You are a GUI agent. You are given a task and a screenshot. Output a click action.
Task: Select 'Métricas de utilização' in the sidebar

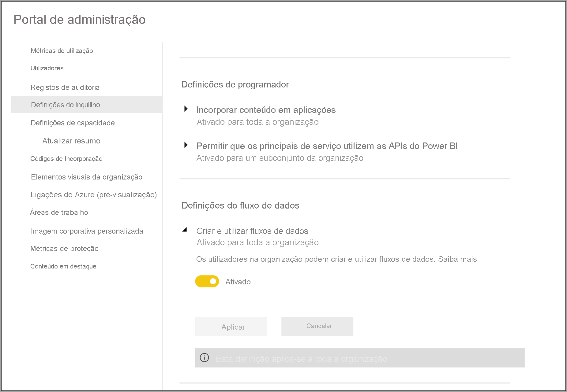pos(62,51)
